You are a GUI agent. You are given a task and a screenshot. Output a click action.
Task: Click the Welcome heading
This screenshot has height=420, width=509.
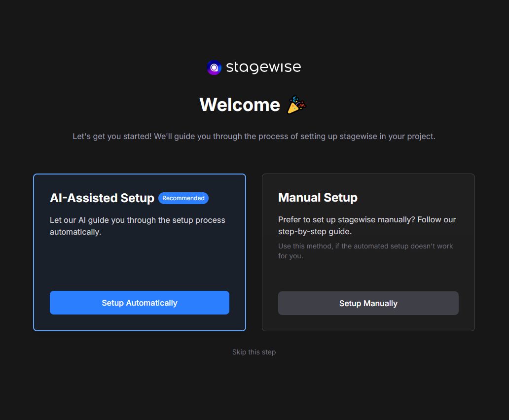240,105
